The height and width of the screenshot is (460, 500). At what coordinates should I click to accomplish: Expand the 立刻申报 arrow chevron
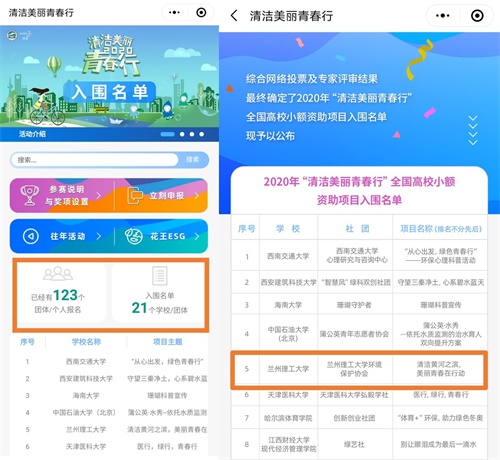pyautogui.click(x=197, y=196)
